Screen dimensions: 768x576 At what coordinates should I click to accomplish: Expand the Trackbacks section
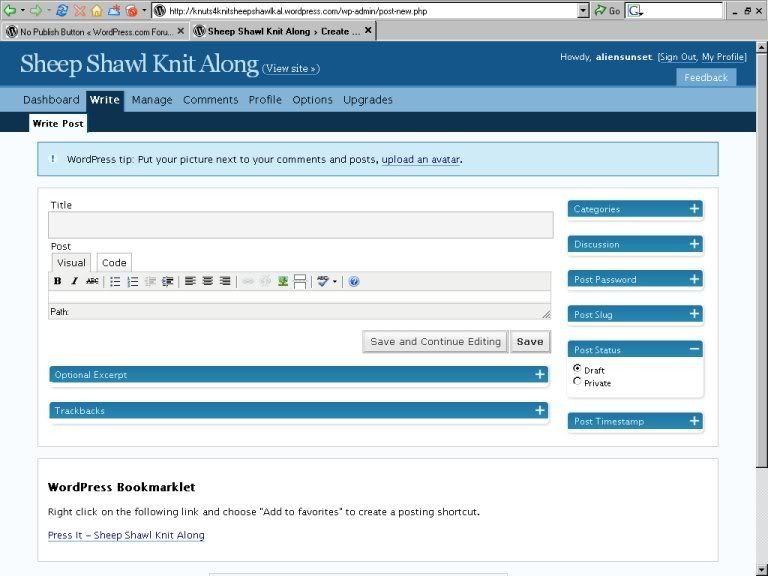coord(540,410)
